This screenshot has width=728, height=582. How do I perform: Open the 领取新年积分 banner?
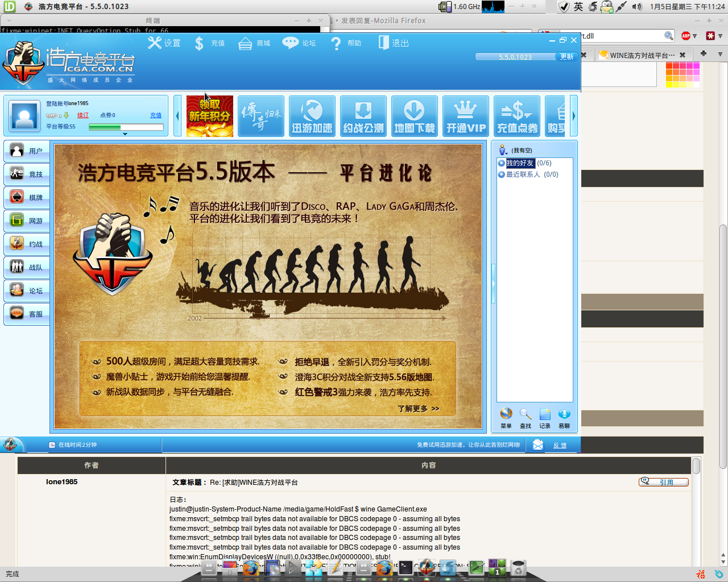click(210, 116)
